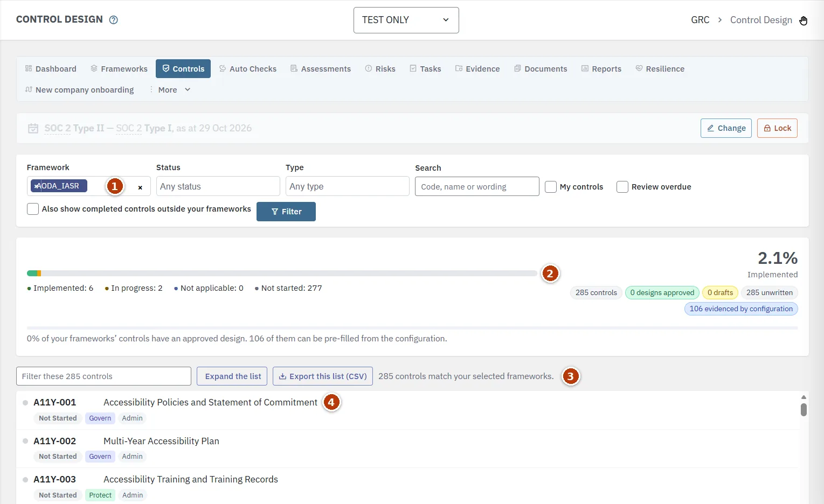Open control A11Y-001 Accessibility Policies row

[x=408, y=410]
